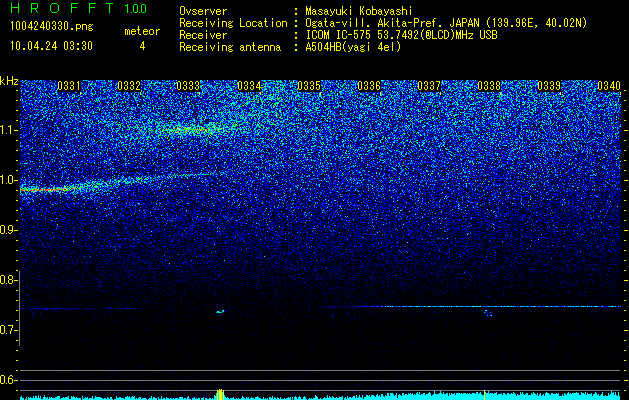The width and height of the screenshot is (629, 400).
Task: Click the 0334 time marker
Action: point(250,86)
